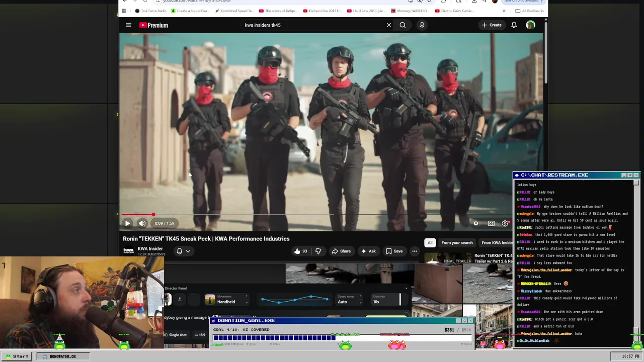Open the Movement Handheld dropdown

227,300
